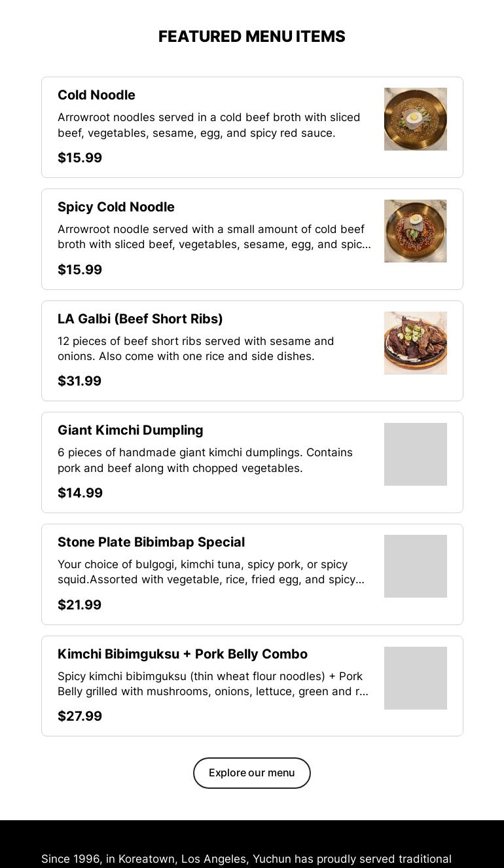Screen dimensions: 504x868
Task: Click the Stone Plate Bibimbap description text
Action: (211, 572)
